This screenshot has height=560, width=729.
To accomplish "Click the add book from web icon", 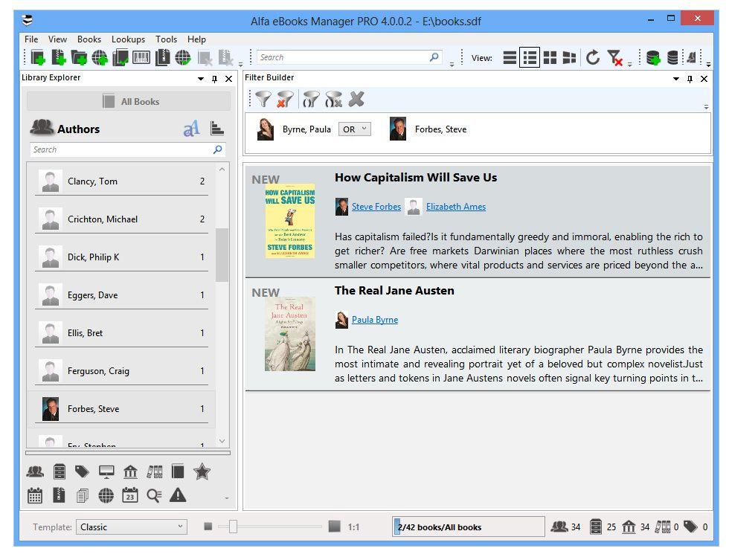I will [100, 57].
